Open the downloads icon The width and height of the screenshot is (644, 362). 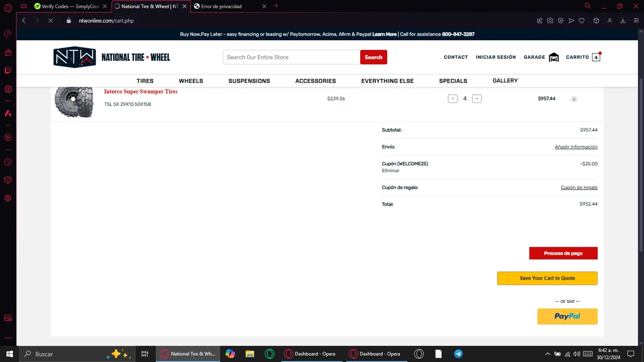point(623,21)
